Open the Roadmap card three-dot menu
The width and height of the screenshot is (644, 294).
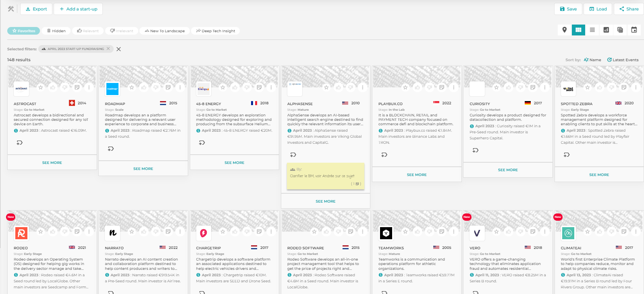point(180,87)
